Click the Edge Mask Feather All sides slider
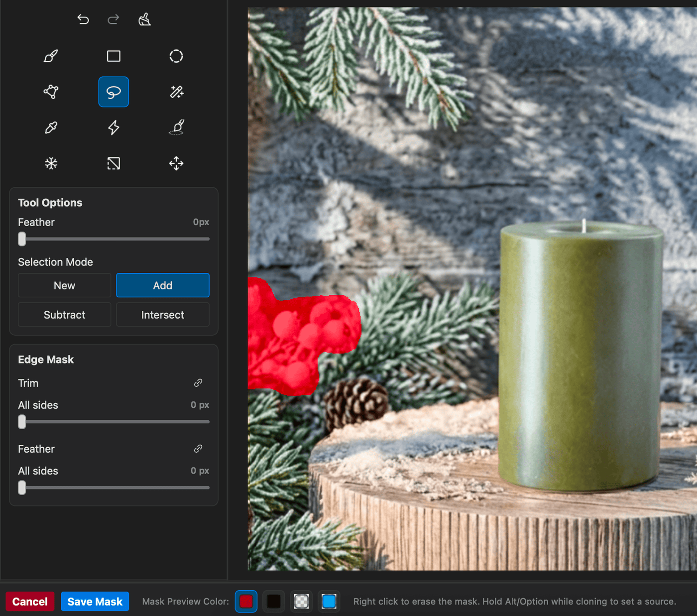 point(114,488)
